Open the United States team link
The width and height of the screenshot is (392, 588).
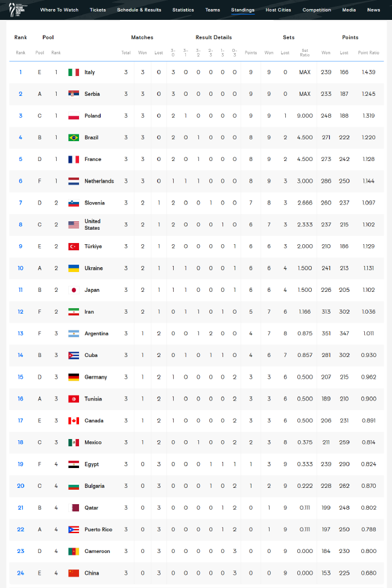(92, 224)
